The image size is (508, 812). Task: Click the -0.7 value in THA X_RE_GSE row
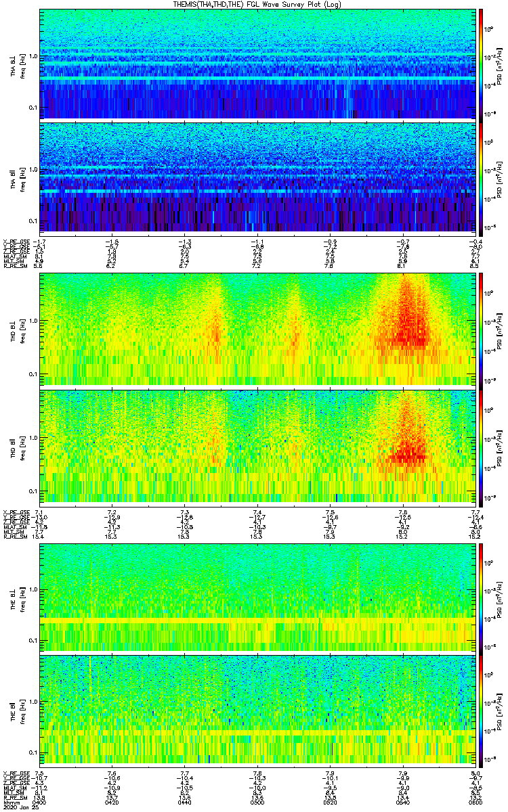click(402, 241)
